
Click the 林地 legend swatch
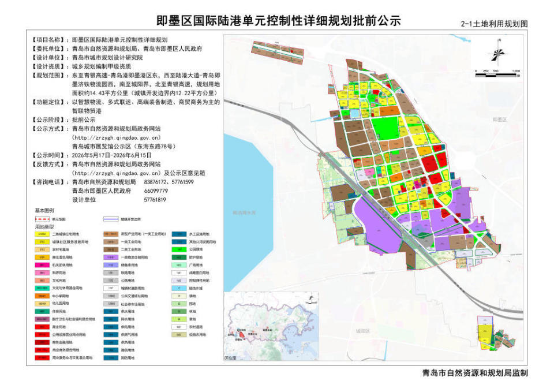pyautogui.click(x=179, y=311)
